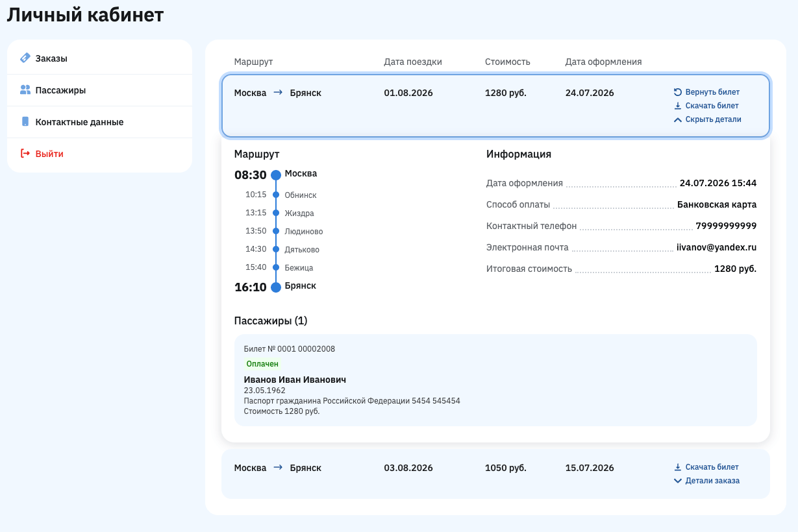798x532 pixels.
Task: Click the people icon beside Пассажиры
Action: click(25, 90)
